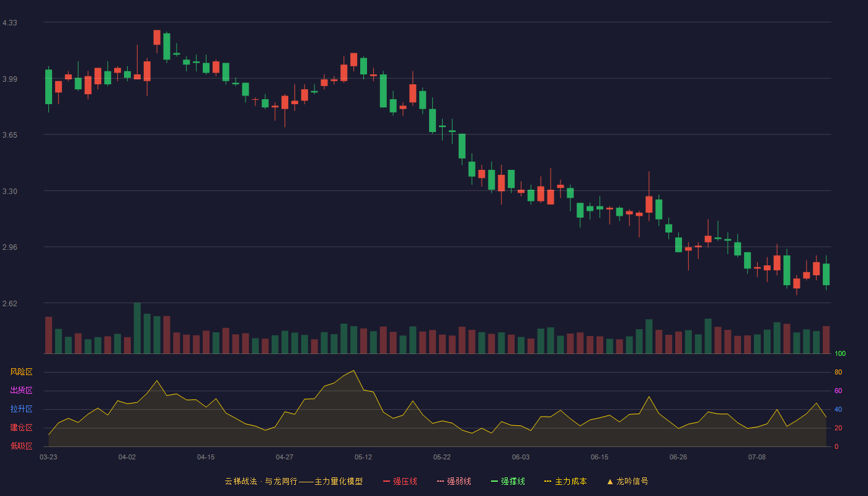This screenshot has width=868, height=496.
Task: Toggle the 强弱线 legend series
Action: (x=454, y=481)
